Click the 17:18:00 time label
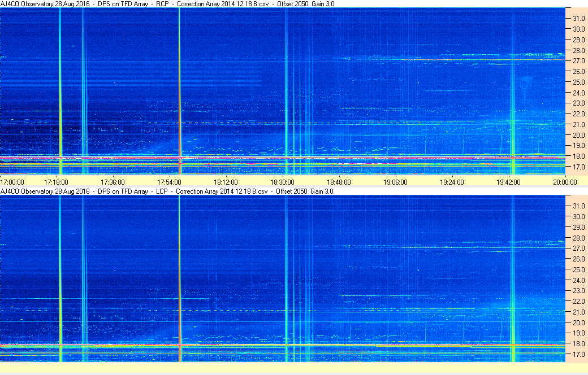Screen dimensions: 588x375 (x=56, y=182)
